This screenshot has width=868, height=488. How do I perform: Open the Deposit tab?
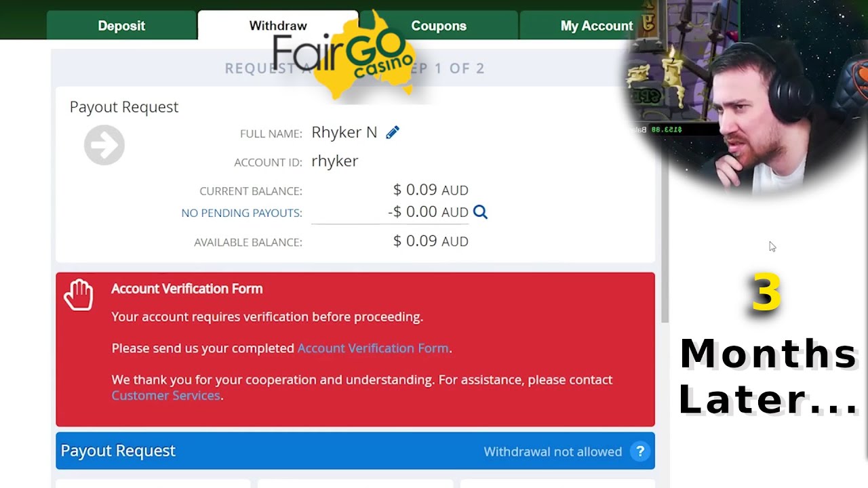tap(121, 26)
